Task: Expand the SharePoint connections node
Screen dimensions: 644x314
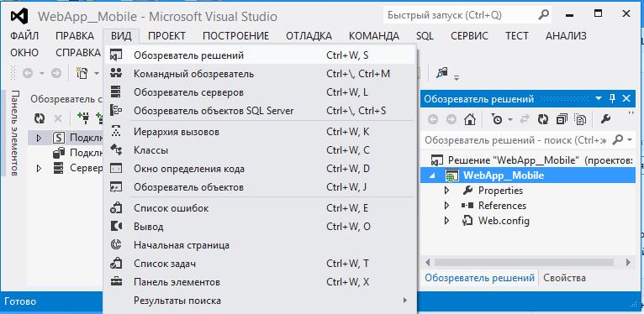Action: pos(39,139)
